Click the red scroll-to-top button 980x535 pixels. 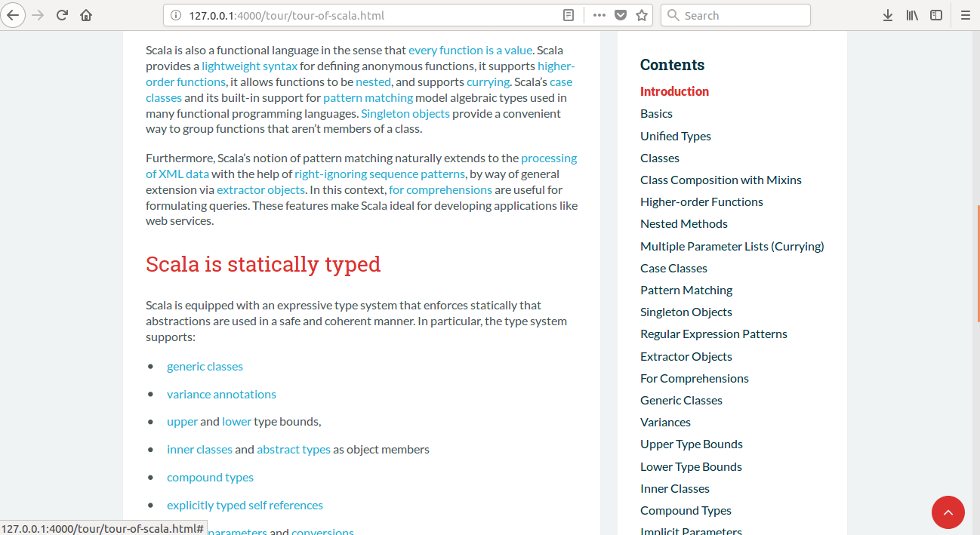(948, 512)
